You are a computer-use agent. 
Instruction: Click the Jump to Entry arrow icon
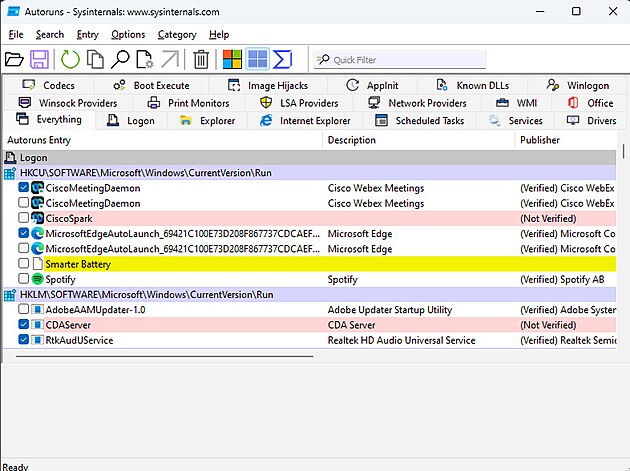coord(170,59)
